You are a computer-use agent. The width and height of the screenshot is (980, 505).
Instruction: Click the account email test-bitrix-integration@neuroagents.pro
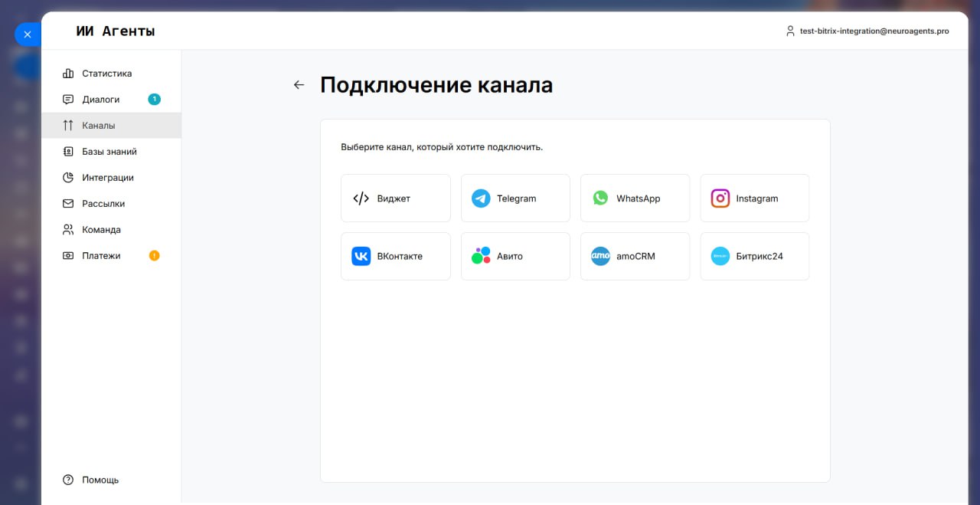pyautogui.click(x=874, y=31)
